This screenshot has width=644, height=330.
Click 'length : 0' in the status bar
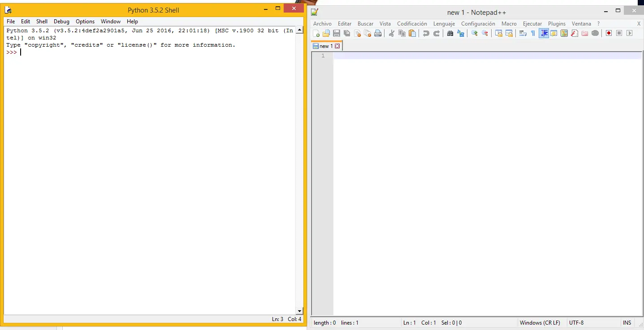[325, 323]
